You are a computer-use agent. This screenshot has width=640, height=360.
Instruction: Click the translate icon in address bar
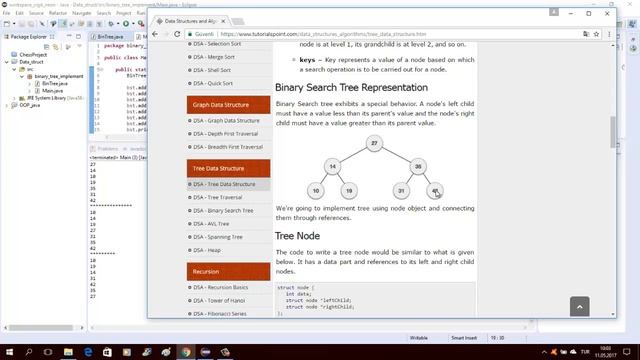(x=586, y=34)
